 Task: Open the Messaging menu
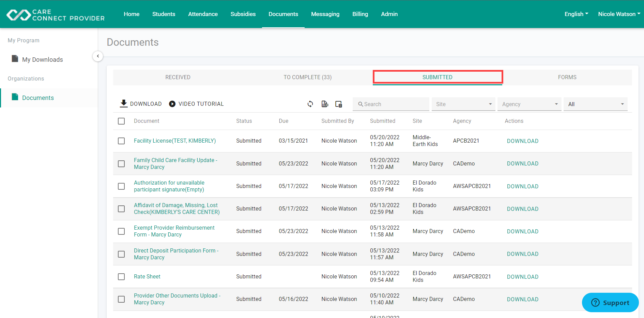(325, 14)
